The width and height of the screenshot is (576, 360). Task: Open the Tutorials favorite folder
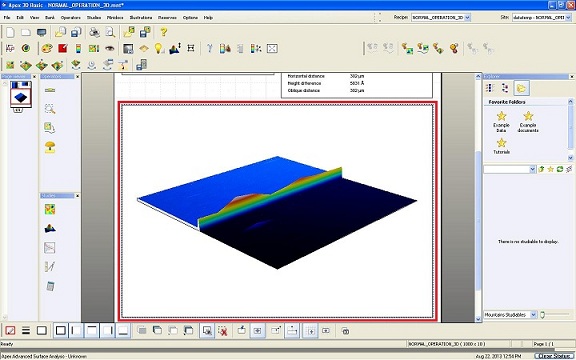[x=501, y=146]
